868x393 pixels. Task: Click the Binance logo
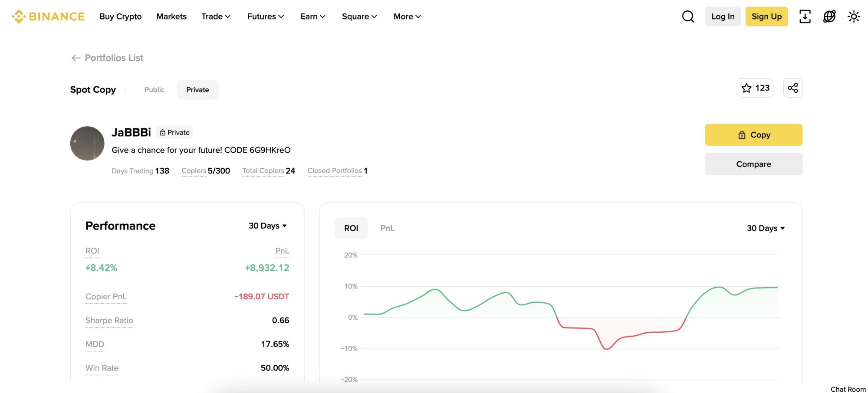pos(48,16)
